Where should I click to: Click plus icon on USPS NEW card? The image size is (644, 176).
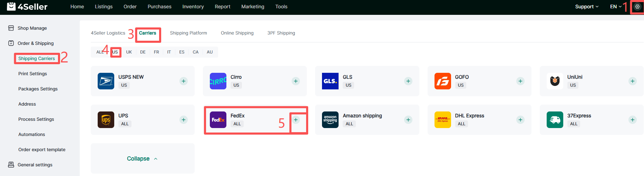184,81
